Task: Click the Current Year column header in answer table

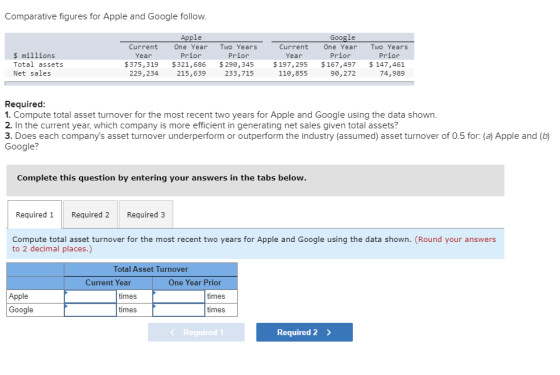Action: point(108,282)
